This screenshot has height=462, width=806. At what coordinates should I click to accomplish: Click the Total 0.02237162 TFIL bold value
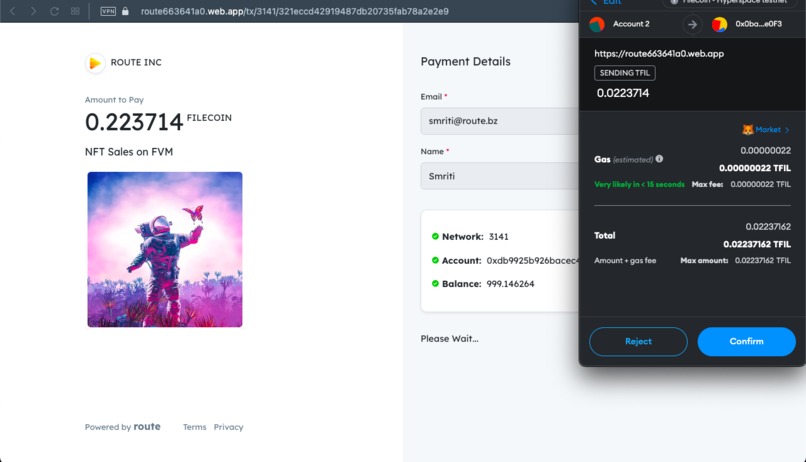(x=757, y=244)
